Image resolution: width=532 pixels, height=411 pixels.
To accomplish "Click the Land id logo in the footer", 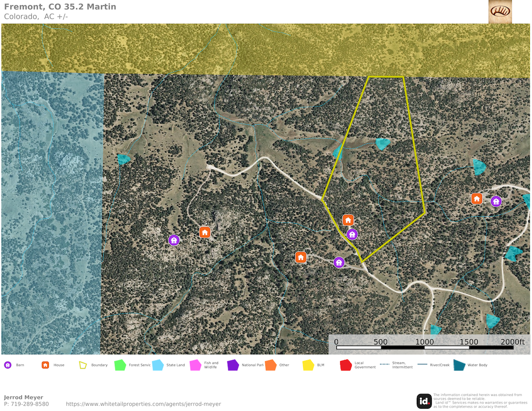I will [x=424, y=401].
